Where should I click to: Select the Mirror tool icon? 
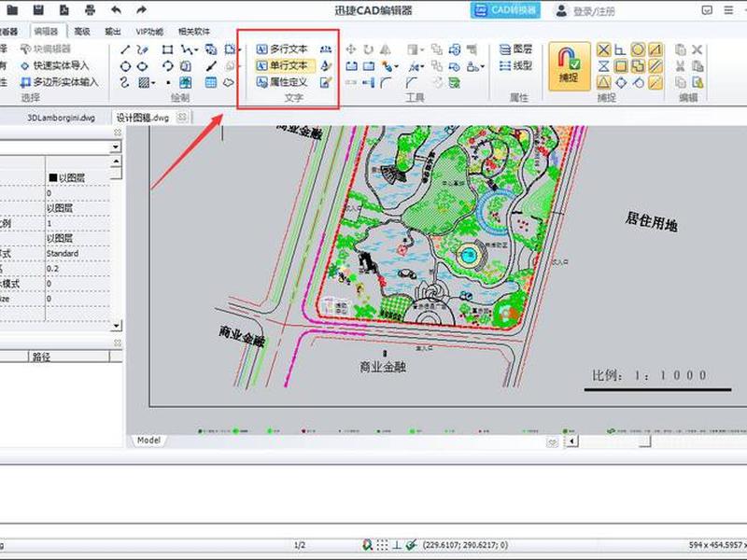coord(386,49)
